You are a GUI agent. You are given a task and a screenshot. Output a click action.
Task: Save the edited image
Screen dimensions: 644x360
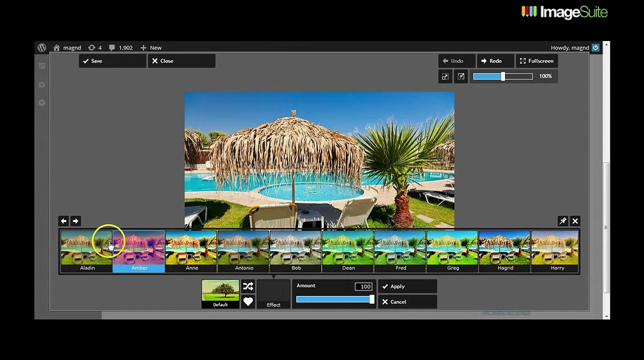112,61
